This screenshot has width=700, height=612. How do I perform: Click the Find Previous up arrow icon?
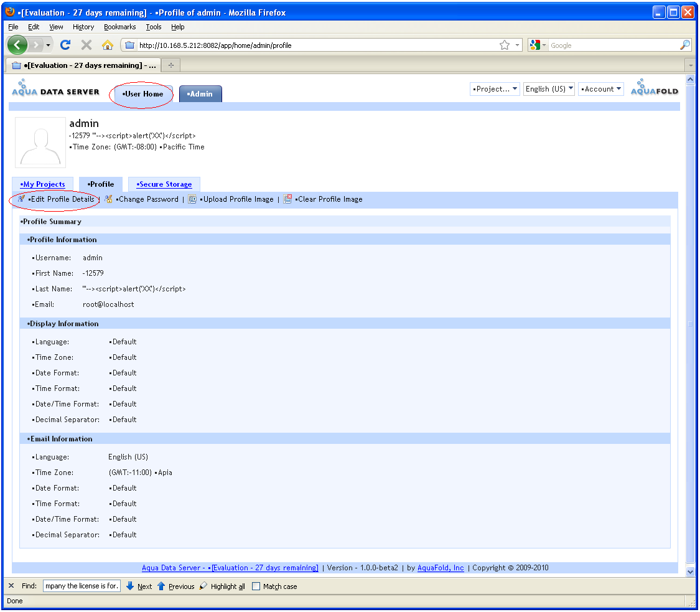click(x=161, y=586)
